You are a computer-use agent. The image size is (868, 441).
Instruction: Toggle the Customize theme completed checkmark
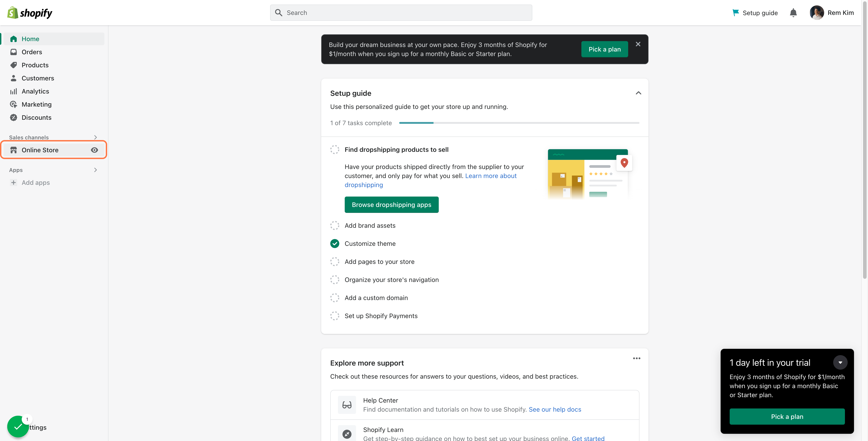point(335,244)
